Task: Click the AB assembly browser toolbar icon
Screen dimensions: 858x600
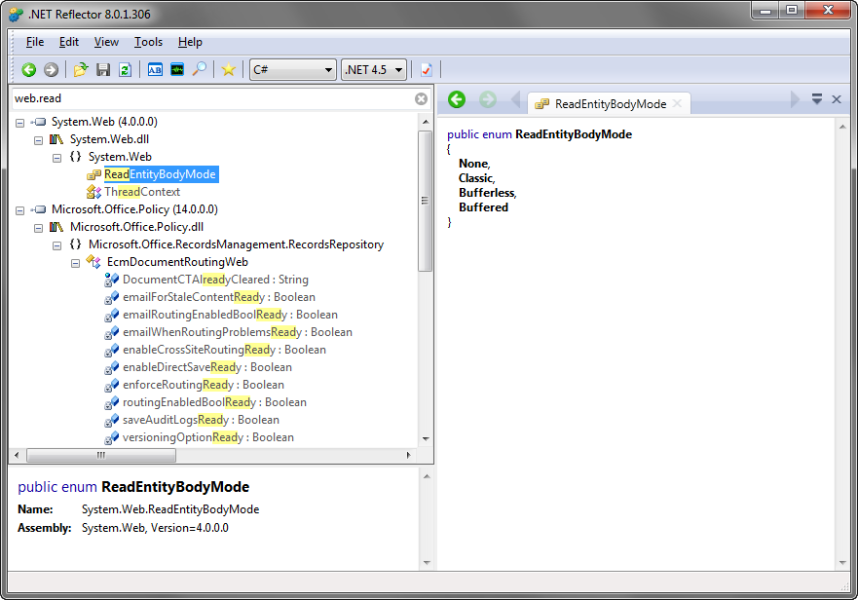Action: [155, 69]
